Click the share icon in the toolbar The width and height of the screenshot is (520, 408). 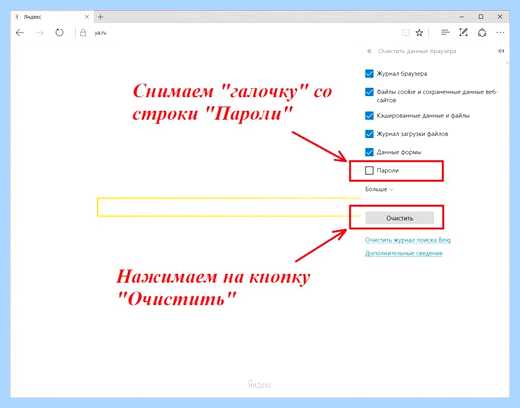pyautogui.click(x=482, y=33)
